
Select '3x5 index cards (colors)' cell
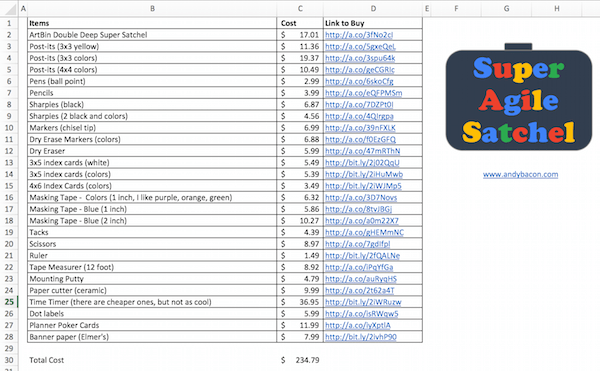click(x=152, y=174)
